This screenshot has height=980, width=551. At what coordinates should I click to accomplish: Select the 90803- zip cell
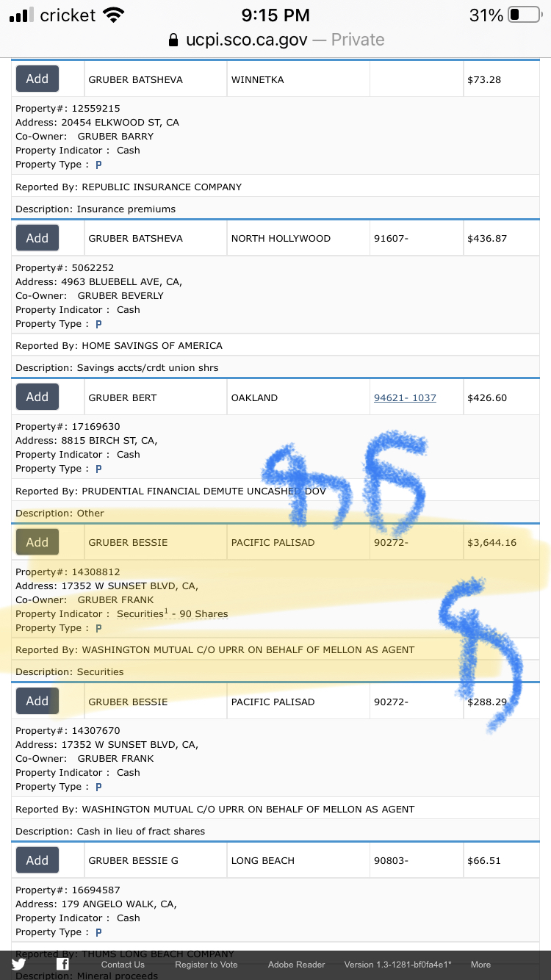(417, 860)
